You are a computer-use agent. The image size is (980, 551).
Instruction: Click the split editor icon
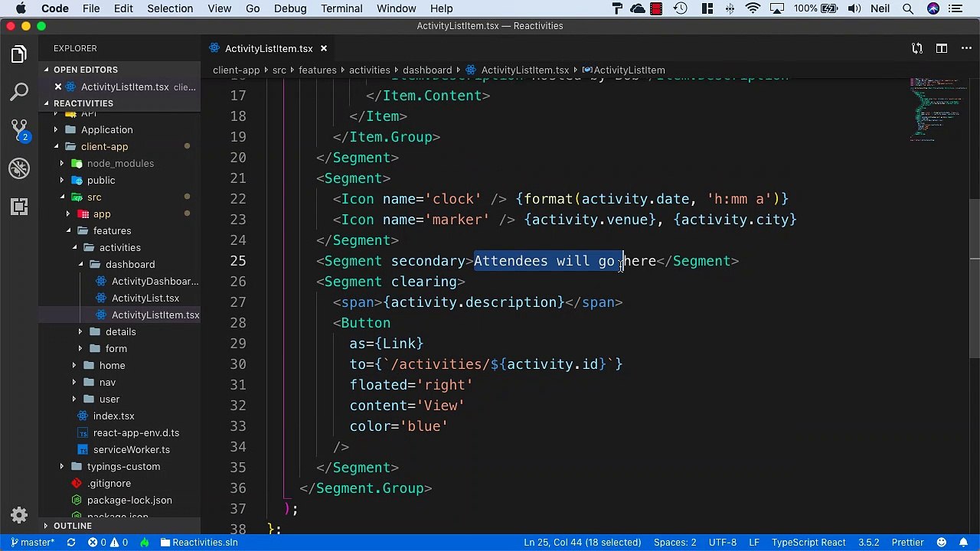942,48
